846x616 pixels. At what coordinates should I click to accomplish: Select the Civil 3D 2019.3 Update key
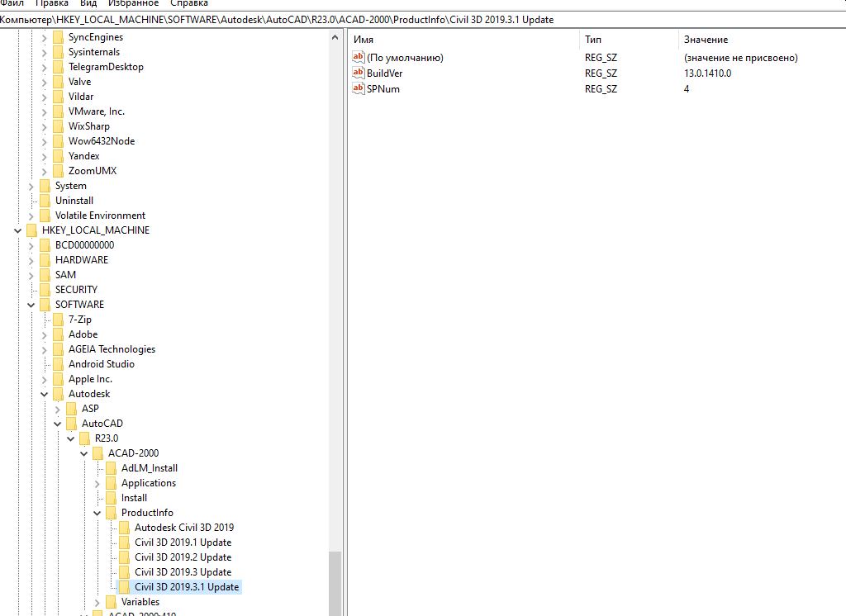tap(183, 571)
